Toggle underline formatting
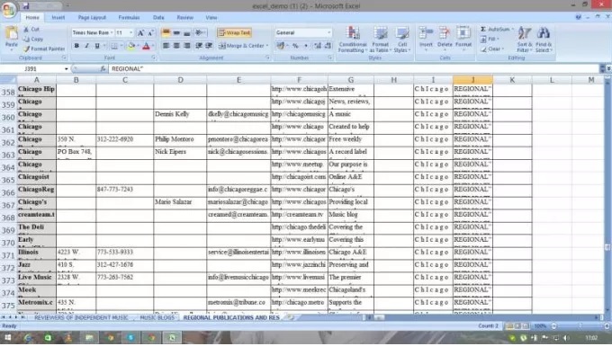612x364 pixels. click(x=97, y=46)
